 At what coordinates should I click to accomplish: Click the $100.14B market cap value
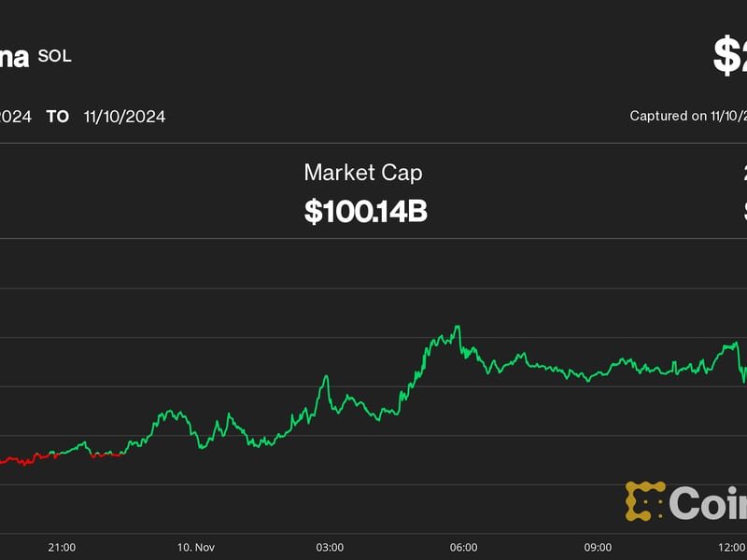(x=365, y=211)
